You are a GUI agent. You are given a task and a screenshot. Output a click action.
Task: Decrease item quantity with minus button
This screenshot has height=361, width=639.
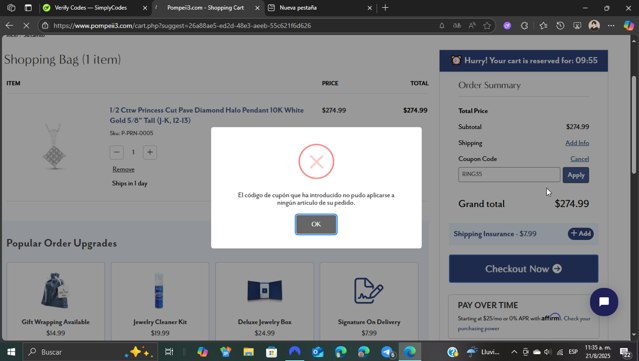tap(117, 152)
